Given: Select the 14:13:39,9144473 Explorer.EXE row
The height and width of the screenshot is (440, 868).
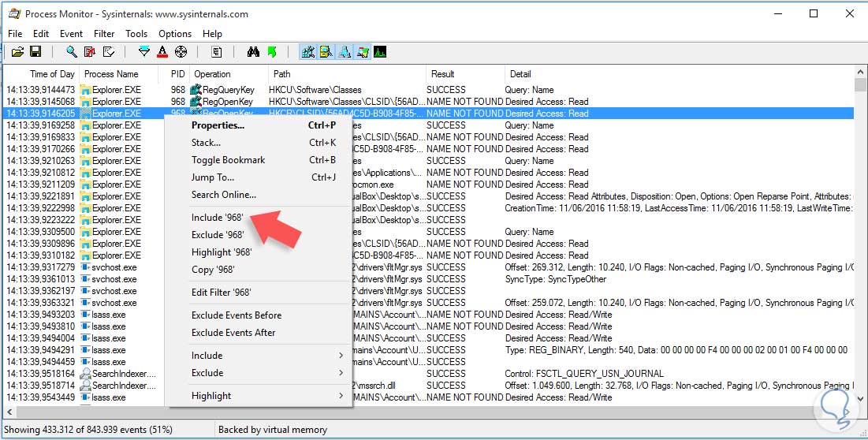Looking at the screenshot, I should (428, 90).
